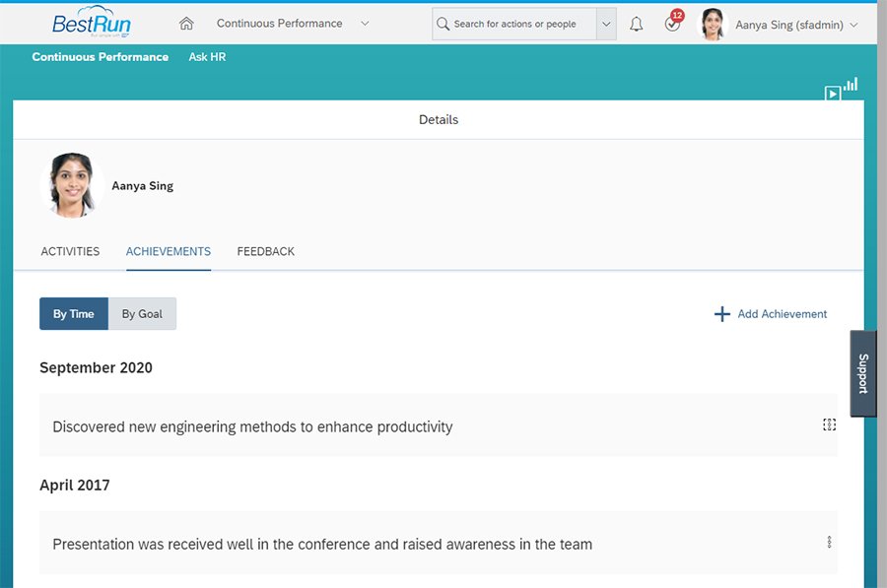Select the By Time view toggle
This screenshot has width=887, height=588.
pos(73,313)
